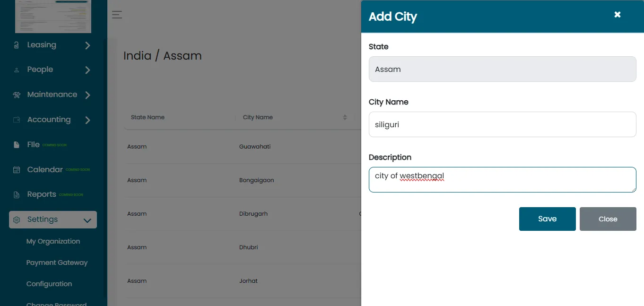
Task: Focus the City Name input field
Action: pos(502,124)
